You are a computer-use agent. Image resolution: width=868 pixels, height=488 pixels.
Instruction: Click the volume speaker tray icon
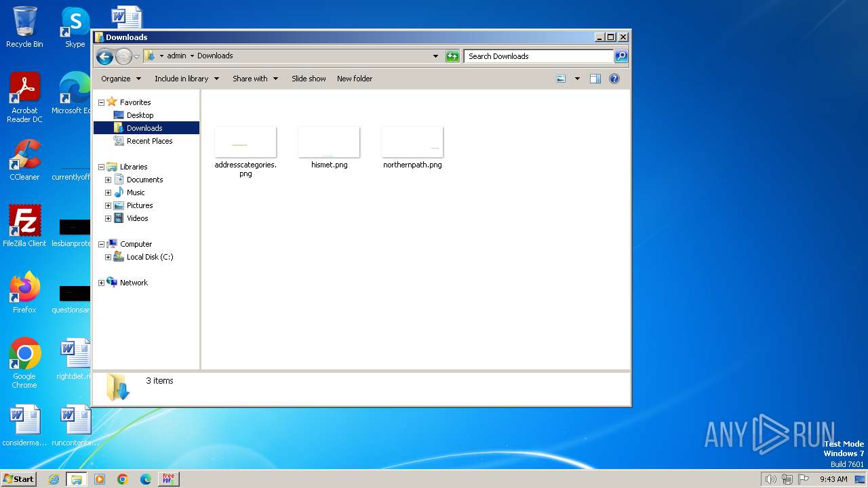click(770, 479)
